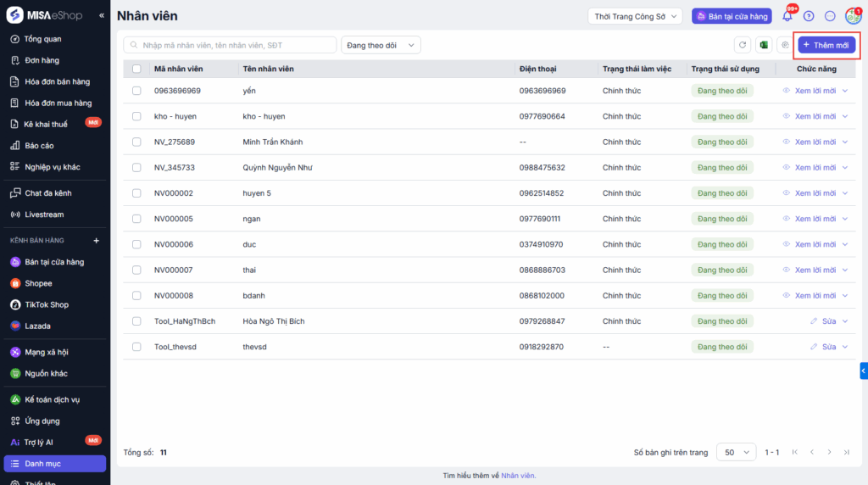Tick the NV000002 row checkbox
The width and height of the screenshot is (868, 485).
pos(136,193)
